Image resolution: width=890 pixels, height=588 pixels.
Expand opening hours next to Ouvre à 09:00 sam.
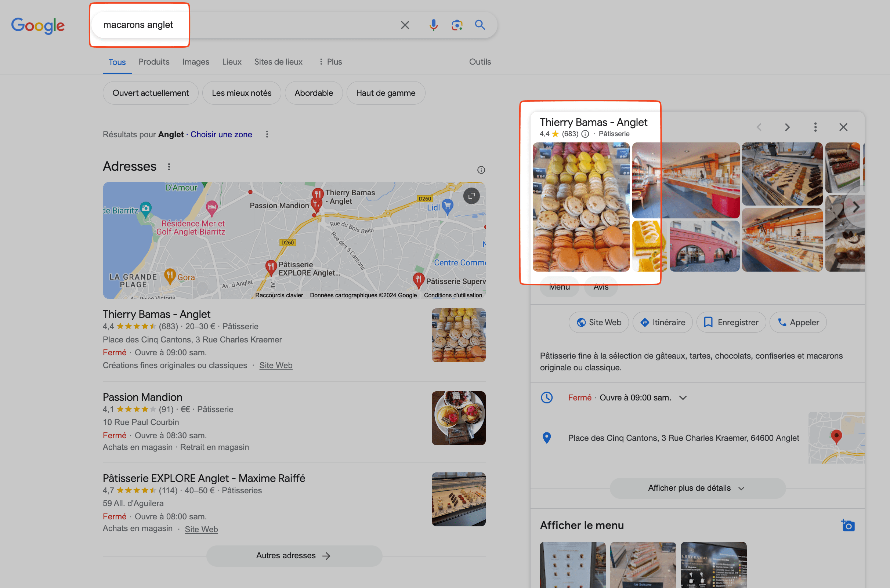pos(683,398)
